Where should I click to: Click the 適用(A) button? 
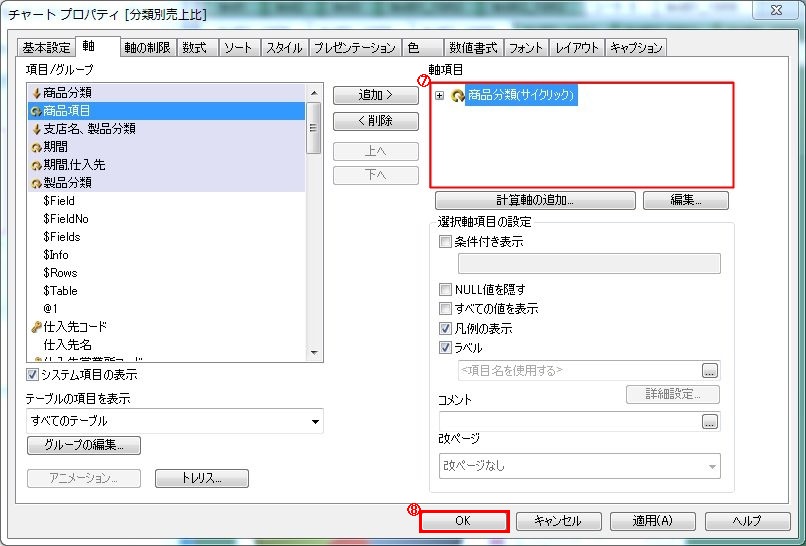653,521
